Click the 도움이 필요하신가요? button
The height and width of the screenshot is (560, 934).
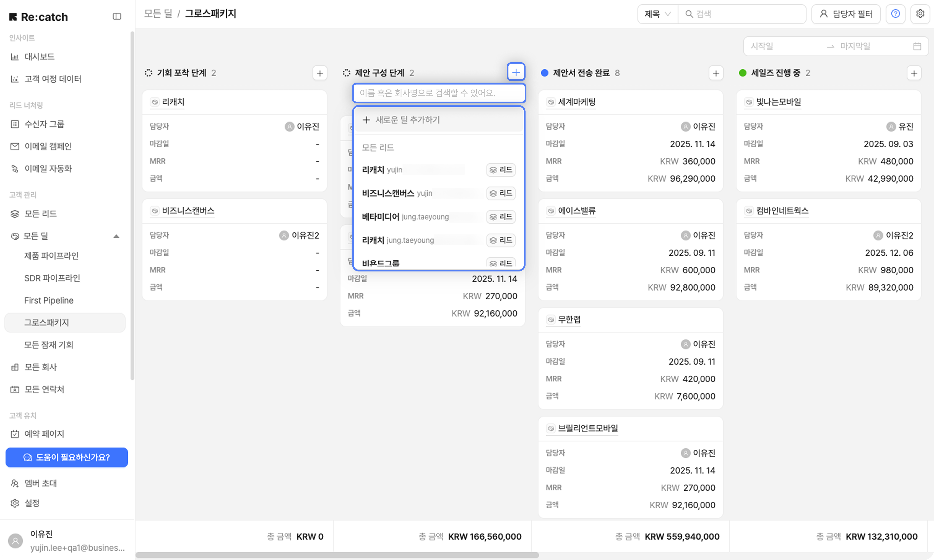pyautogui.click(x=67, y=457)
